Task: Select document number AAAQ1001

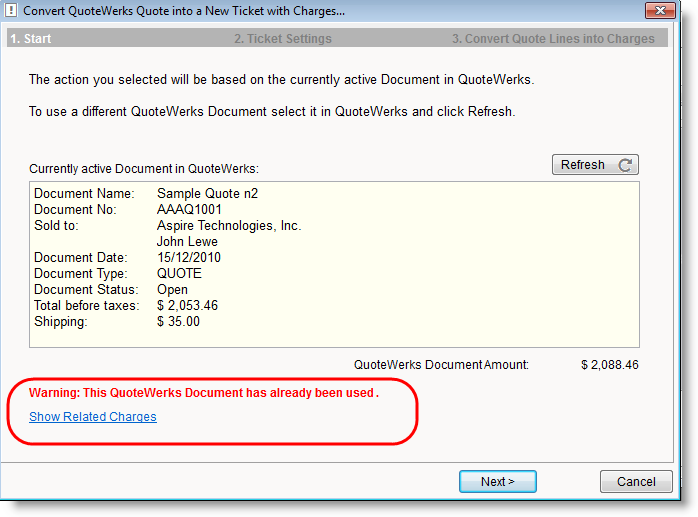Action: [189, 210]
